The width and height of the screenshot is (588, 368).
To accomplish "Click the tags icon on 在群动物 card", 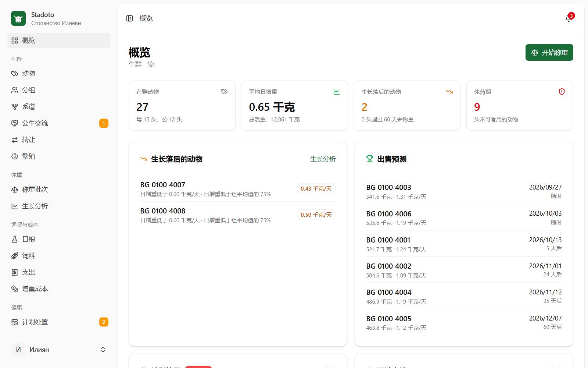I will coord(224,92).
